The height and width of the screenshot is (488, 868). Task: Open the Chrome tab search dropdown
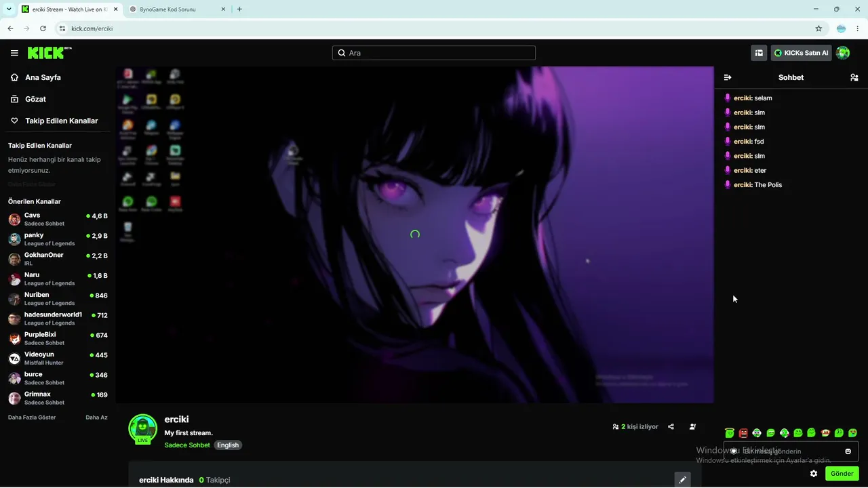click(8, 9)
